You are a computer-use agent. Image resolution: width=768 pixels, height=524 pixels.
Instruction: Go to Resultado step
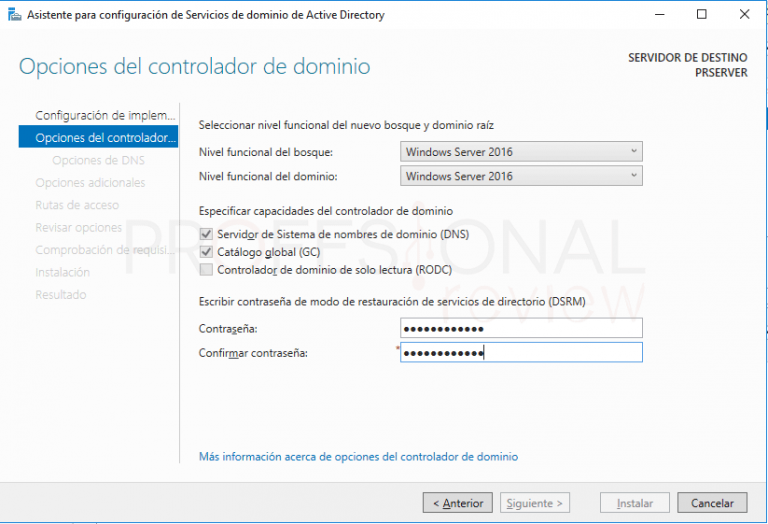point(61,295)
